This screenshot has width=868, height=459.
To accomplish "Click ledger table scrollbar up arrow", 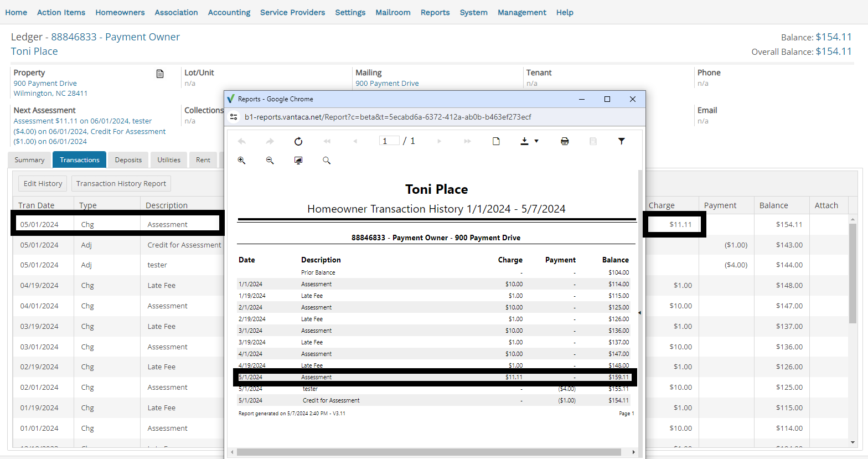I will coord(853,219).
